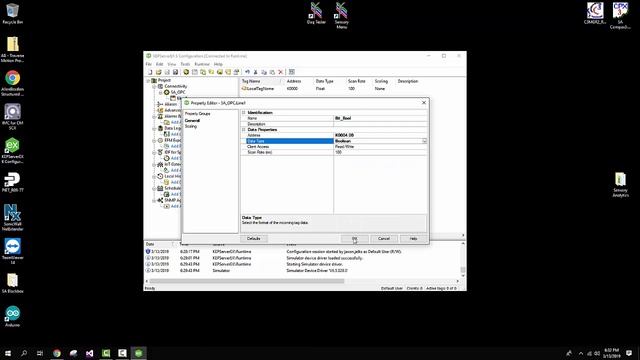The width and height of the screenshot is (640, 360).
Task: Open the Help menu
Action: tap(218, 64)
